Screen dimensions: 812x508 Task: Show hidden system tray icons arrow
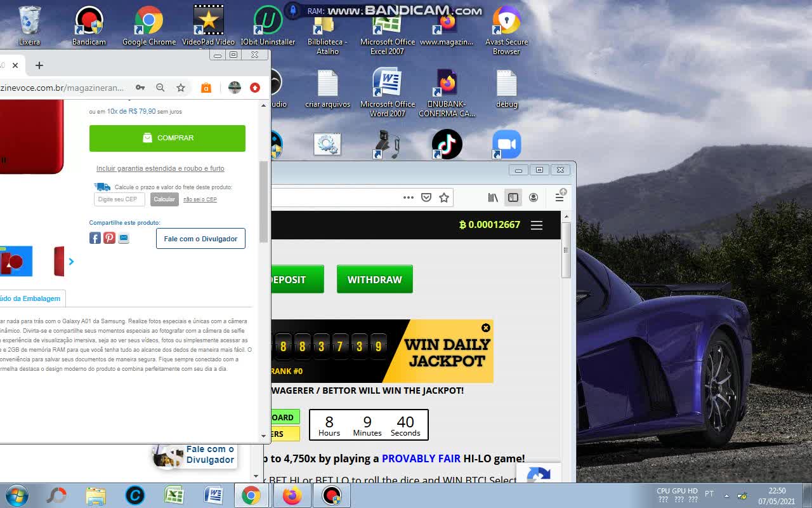(x=726, y=495)
